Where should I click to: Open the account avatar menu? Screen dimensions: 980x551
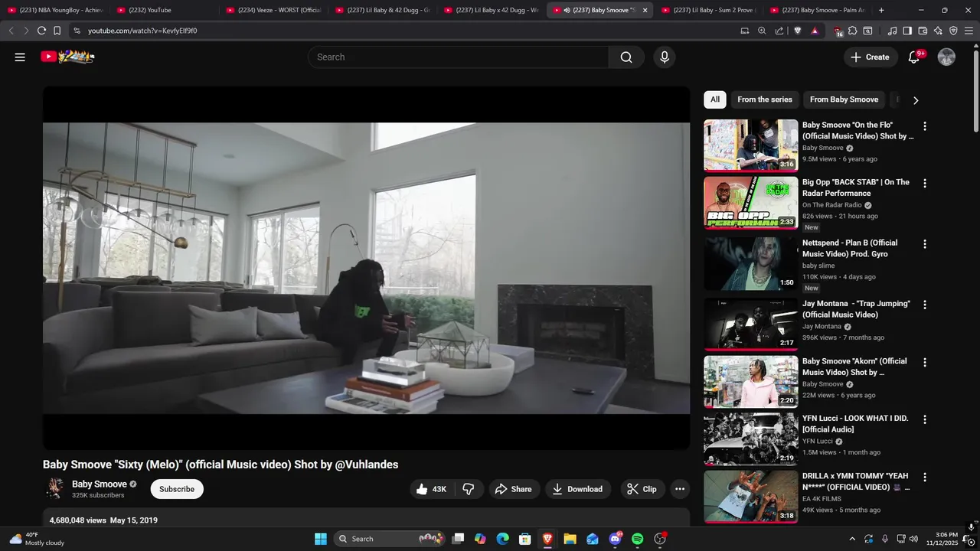click(947, 57)
